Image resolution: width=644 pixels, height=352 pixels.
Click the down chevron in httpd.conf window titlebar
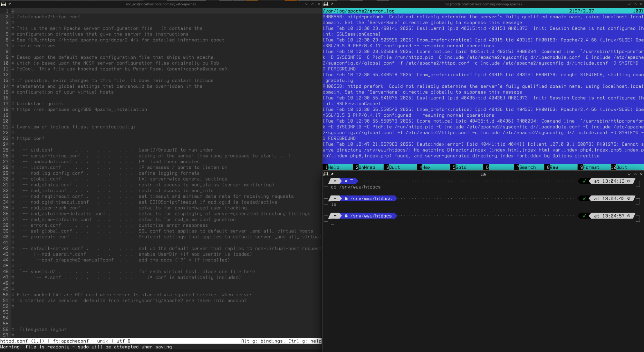(307, 4)
